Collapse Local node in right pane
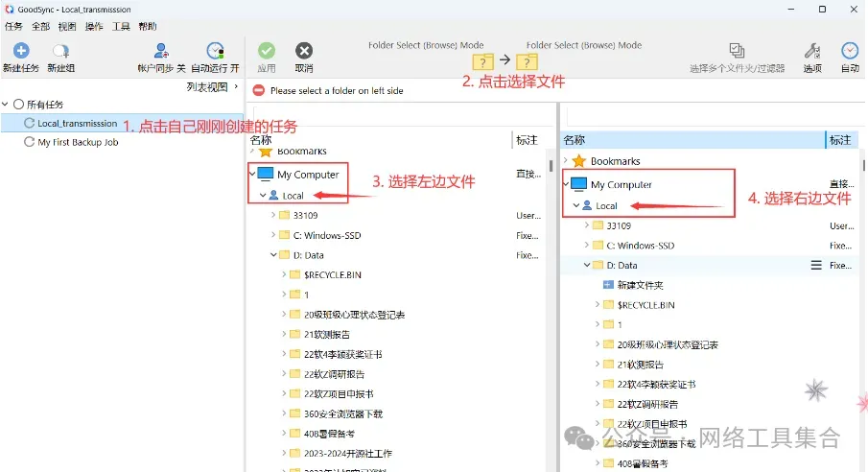This screenshot has width=868, height=472. (x=576, y=205)
